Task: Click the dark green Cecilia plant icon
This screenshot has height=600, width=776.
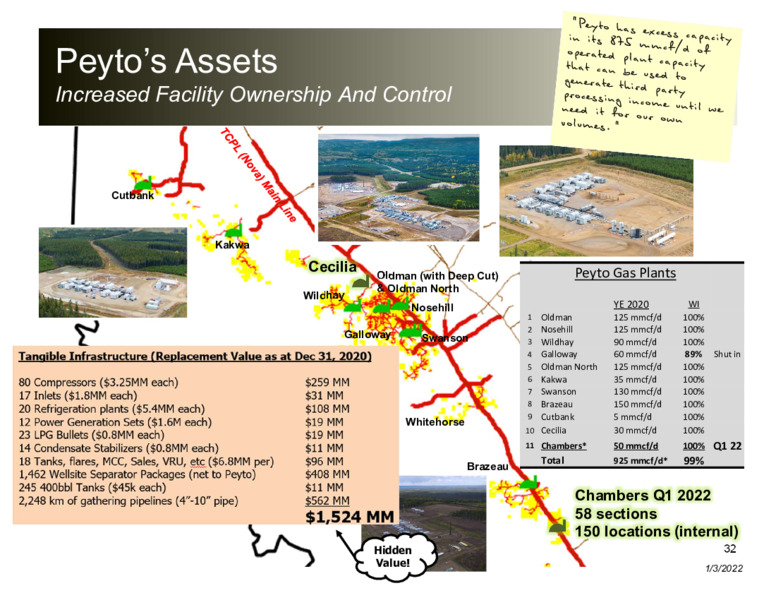Action: 360,281
